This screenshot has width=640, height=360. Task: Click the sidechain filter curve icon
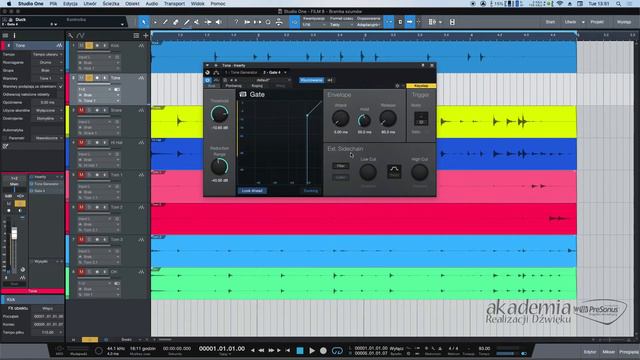click(394, 171)
